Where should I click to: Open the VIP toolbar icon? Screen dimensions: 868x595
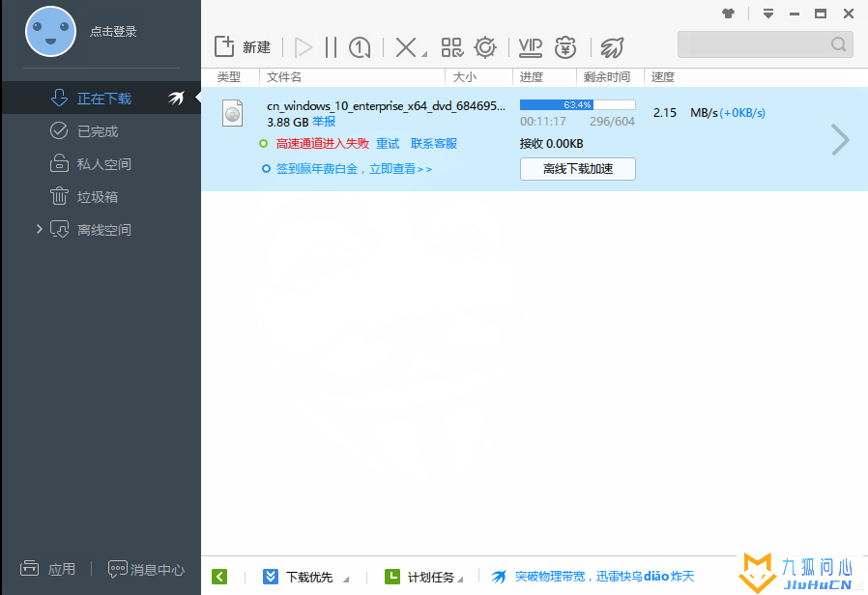coord(531,47)
